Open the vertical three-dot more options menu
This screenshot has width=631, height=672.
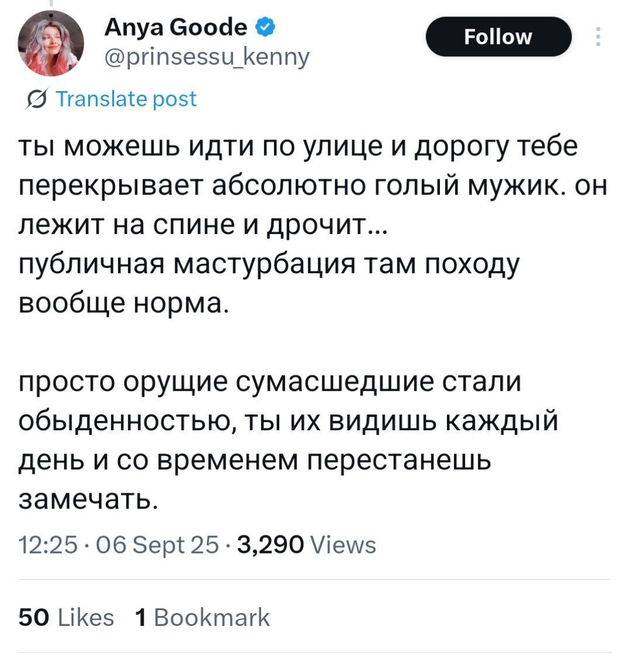tap(597, 37)
